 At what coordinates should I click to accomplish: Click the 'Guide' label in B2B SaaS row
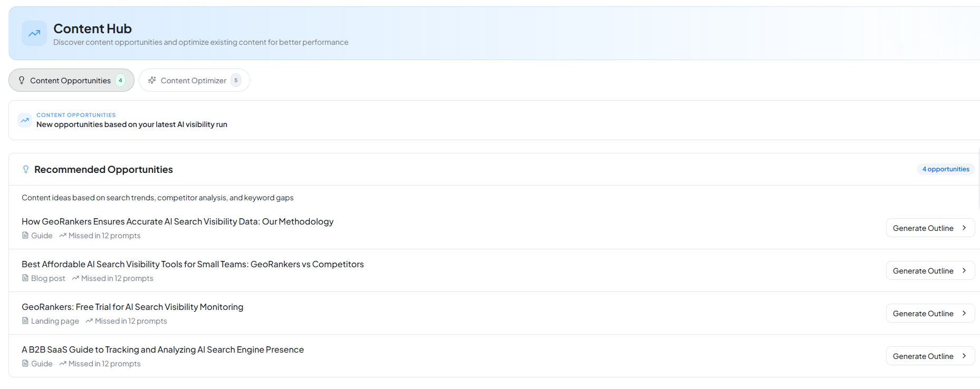[x=42, y=364]
